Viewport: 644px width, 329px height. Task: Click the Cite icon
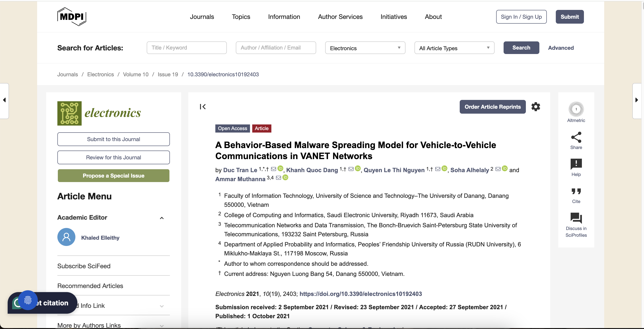point(576,192)
